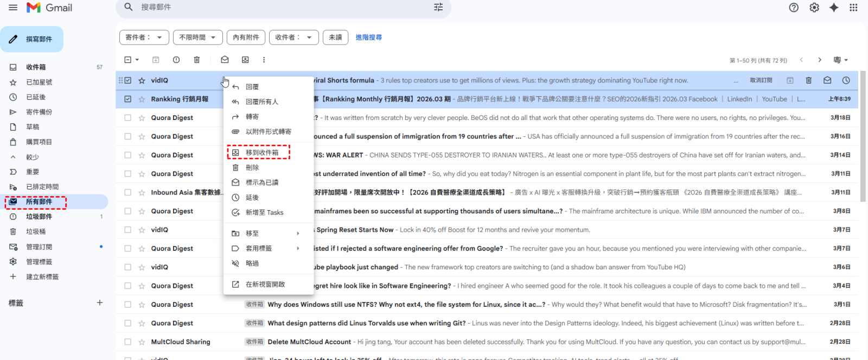
Task: Open select-all checkbox dropdown arrow
Action: pos(137,60)
